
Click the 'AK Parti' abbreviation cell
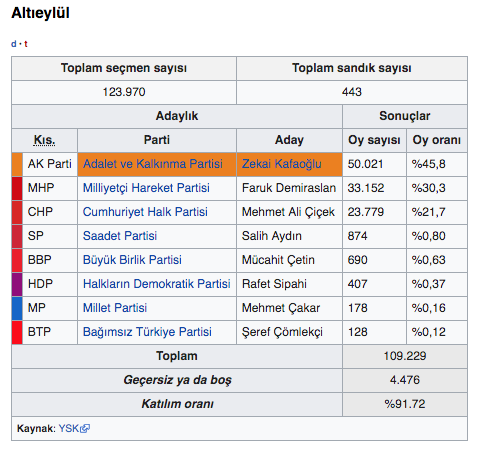(50, 164)
